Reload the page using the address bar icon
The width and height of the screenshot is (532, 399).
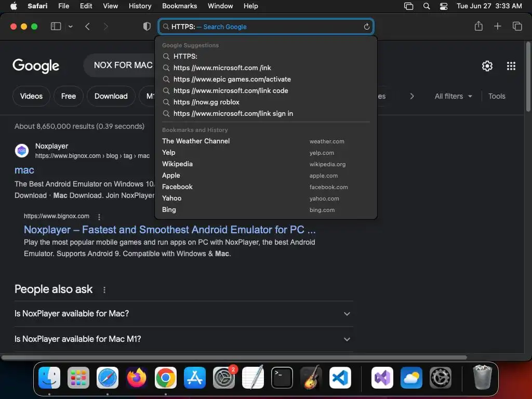[x=366, y=27]
